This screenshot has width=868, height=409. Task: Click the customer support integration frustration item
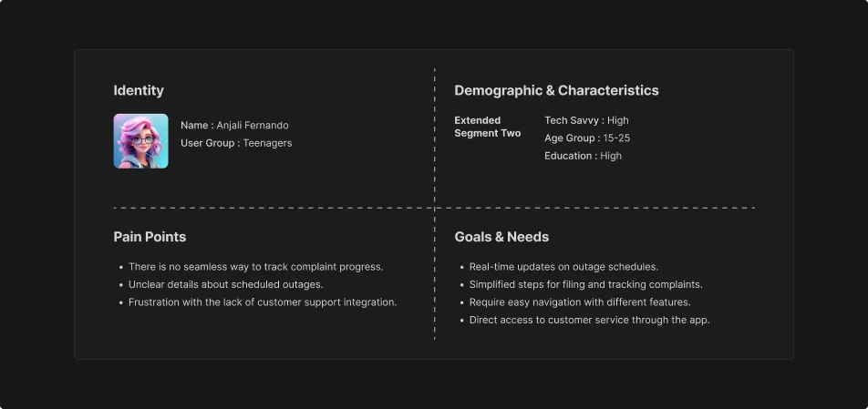tap(263, 302)
